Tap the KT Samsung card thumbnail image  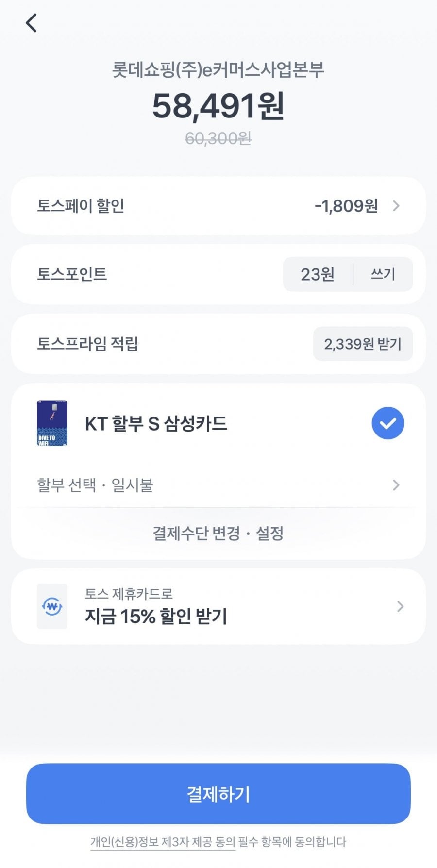click(x=52, y=423)
